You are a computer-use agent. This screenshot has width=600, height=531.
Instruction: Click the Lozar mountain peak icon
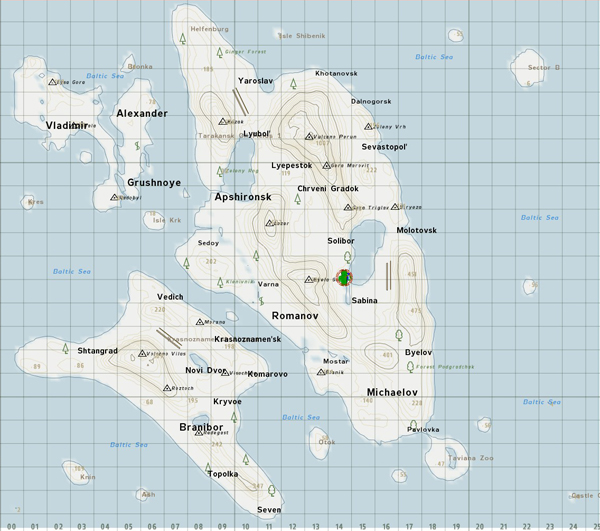click(269, 223)
